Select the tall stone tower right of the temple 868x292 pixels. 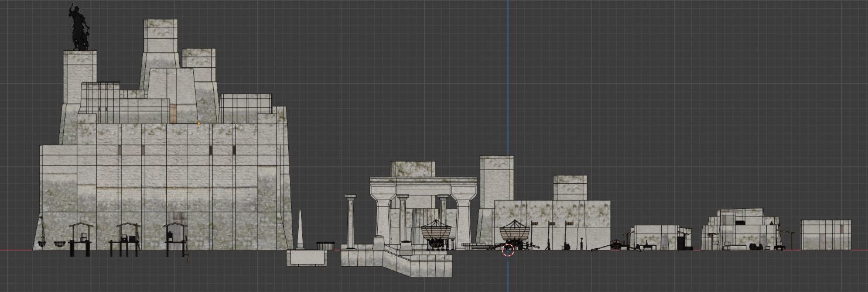497,178
